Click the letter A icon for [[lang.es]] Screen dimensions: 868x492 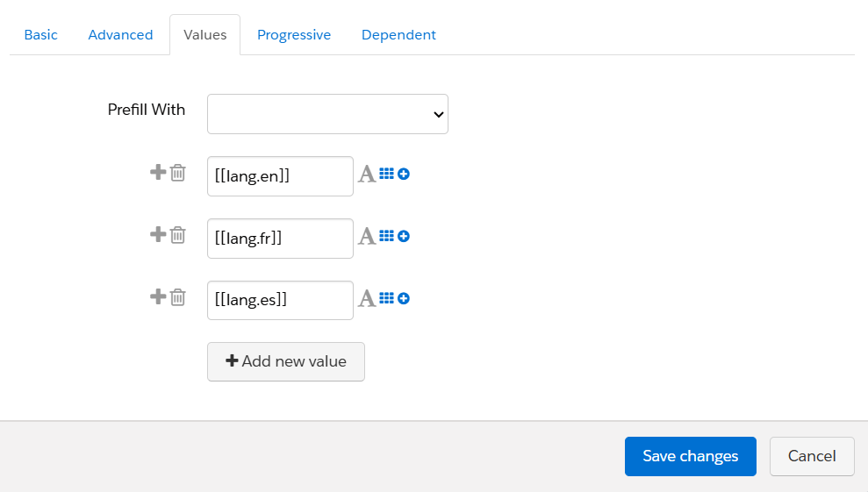coord(367,299)
